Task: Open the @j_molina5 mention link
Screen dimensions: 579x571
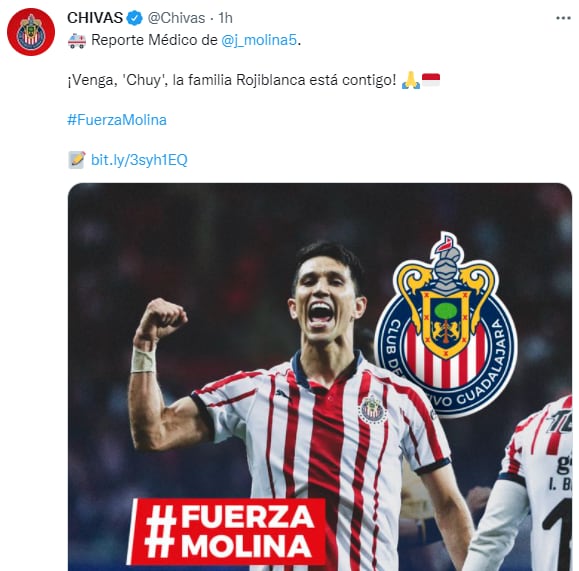Action: pos(259,40)
